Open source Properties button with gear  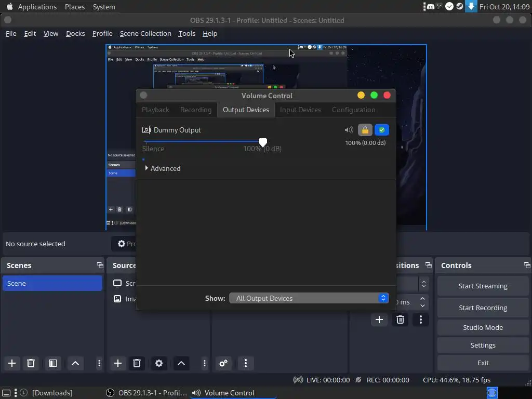124,244
